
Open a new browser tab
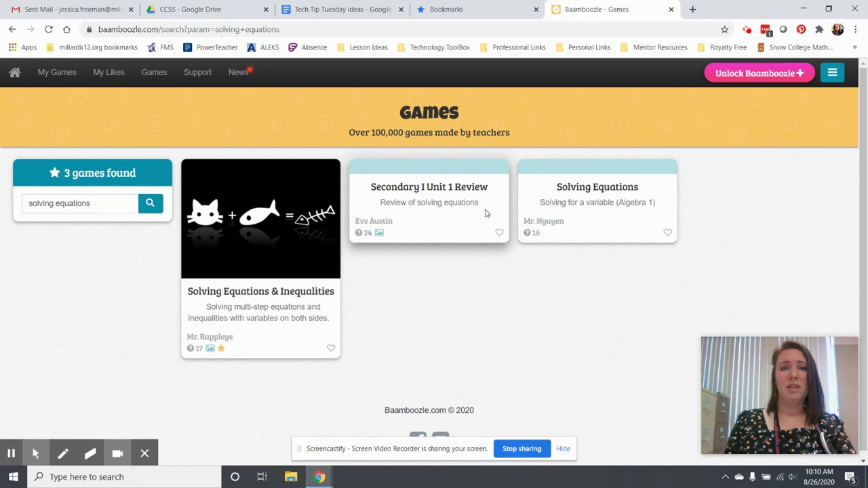point(692,9)
